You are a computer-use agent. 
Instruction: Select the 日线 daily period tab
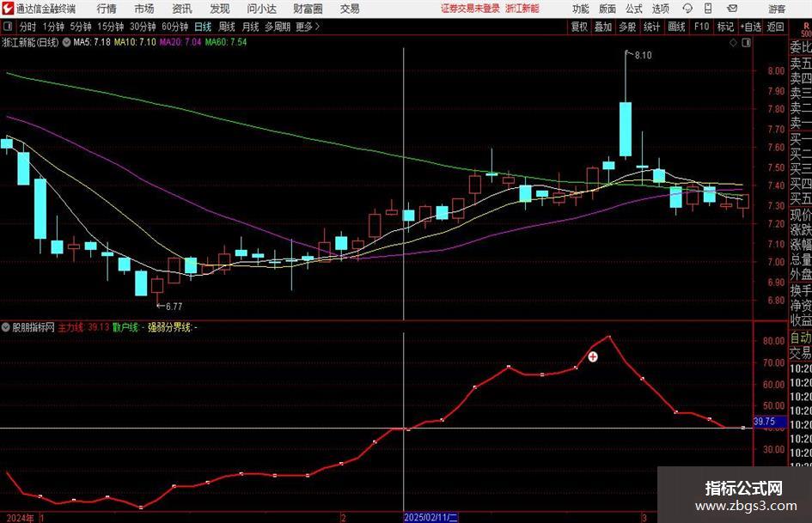203,27
